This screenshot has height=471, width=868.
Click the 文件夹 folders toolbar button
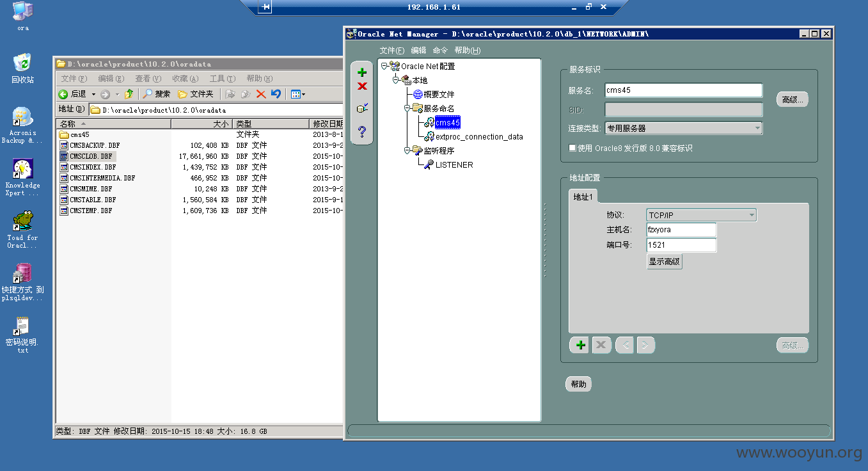point(196,94)
